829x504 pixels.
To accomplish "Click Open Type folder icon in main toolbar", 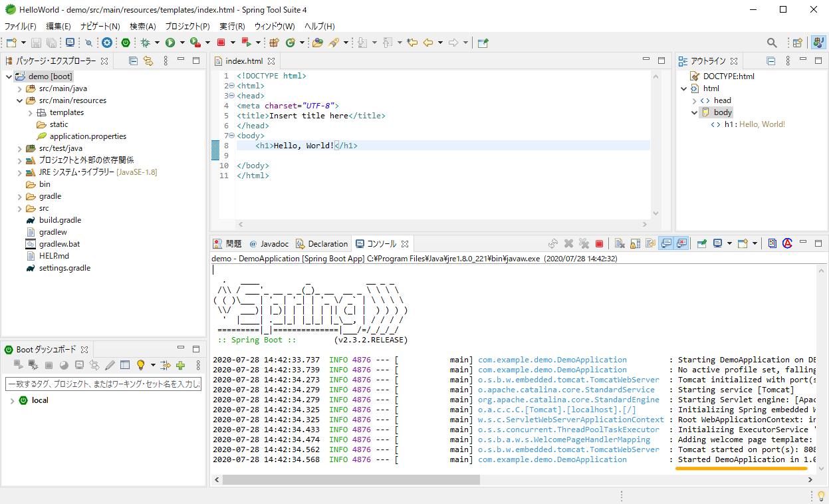I will [x=318, y=43].
